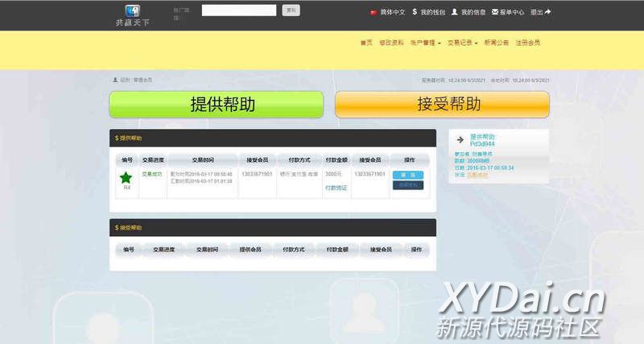Screen dimensions: 644x344
Task: Open 修改资料 from the navigation bar
Action: [391, 43]
